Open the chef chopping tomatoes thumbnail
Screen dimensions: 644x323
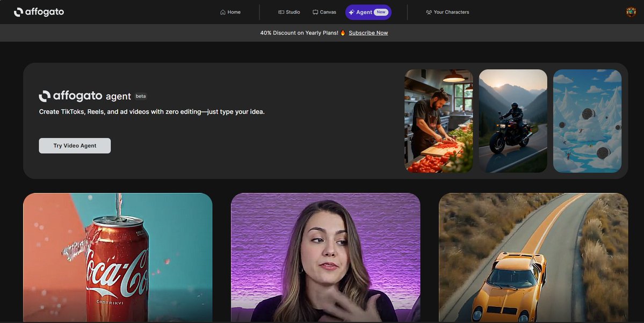pos(439,121)
